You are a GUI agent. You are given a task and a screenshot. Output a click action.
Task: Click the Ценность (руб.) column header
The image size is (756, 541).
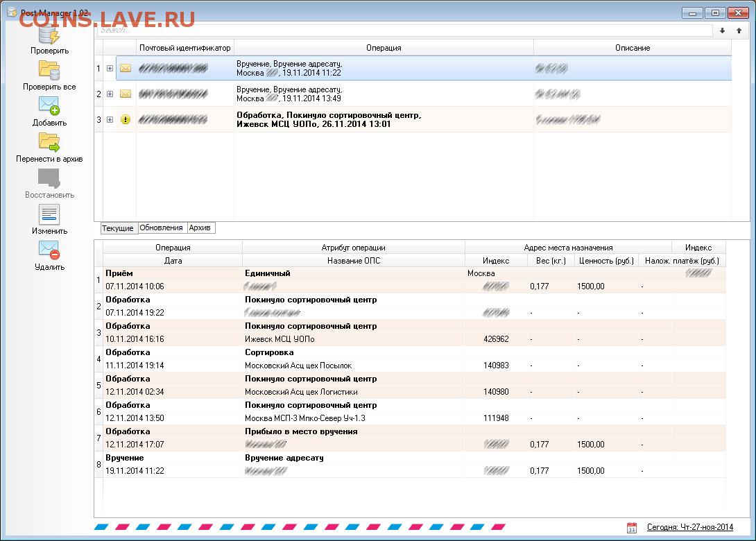coord(606,260)
